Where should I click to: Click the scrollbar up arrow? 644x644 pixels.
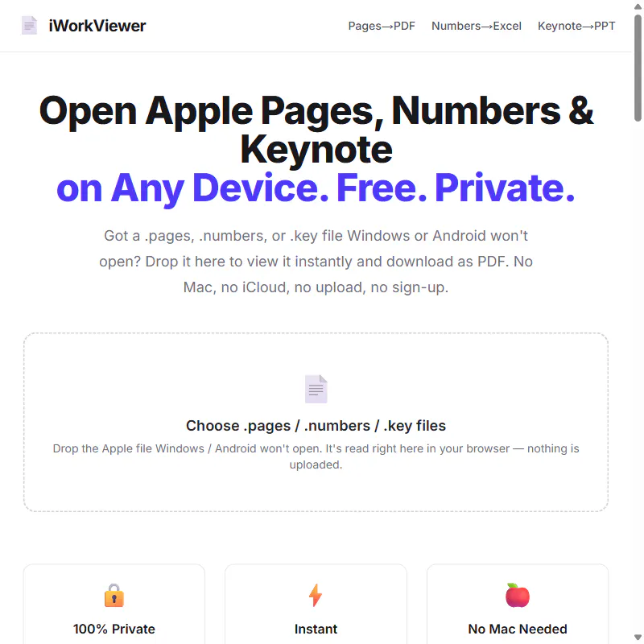coord(638,6)
